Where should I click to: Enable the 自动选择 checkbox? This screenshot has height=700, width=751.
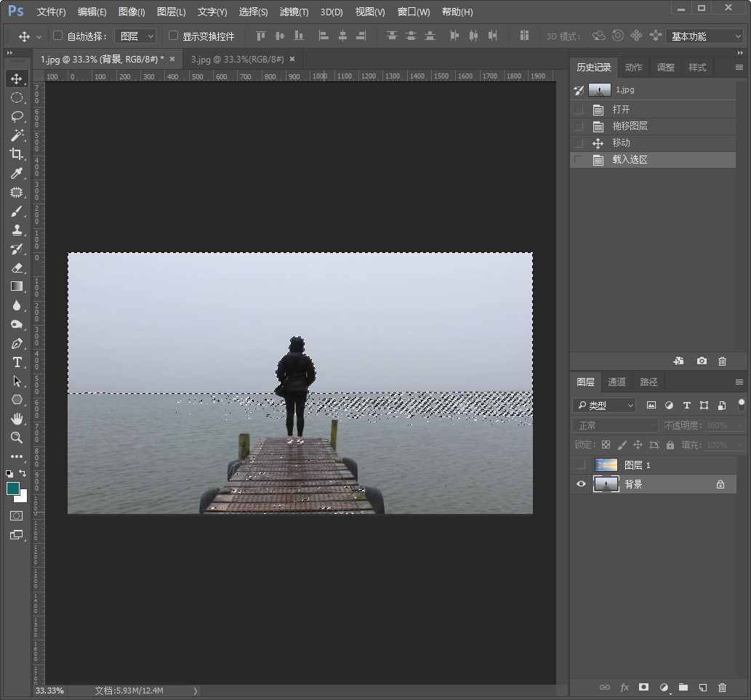[58, 36]
